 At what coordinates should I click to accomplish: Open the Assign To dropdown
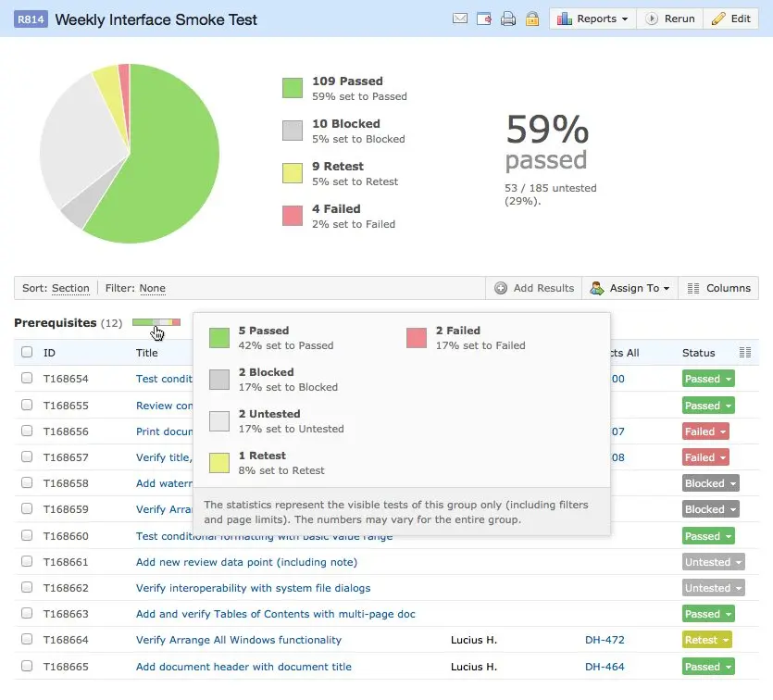tap(630, 288)
